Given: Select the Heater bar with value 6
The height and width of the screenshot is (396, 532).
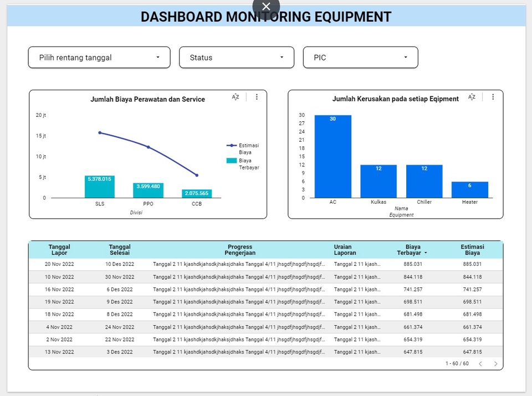Looking at the screenshot, I should (x=470, y=190).
